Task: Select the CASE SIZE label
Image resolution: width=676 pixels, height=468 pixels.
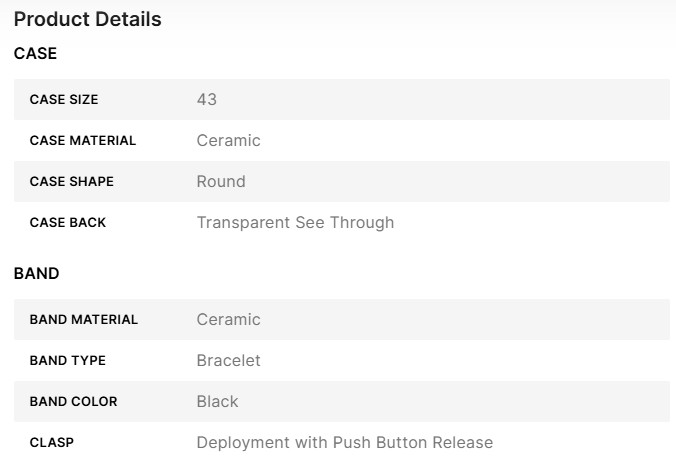Action: coord(64,100)
